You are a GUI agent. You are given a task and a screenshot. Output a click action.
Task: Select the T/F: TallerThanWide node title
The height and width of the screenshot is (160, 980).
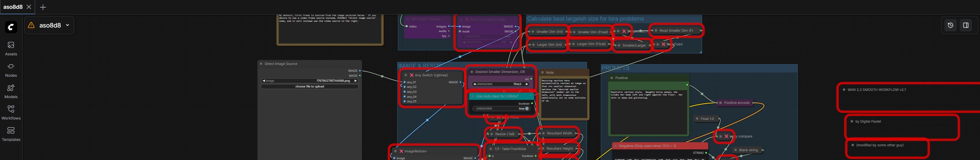[510, 149]
